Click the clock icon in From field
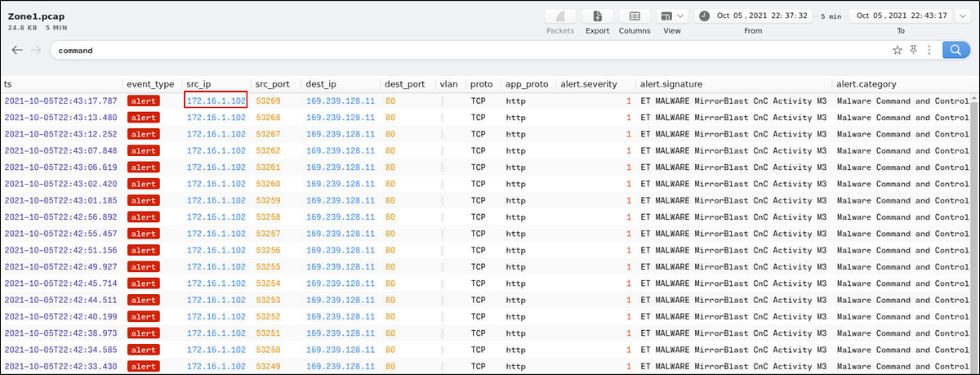980x375 pixels. [704, 16]
